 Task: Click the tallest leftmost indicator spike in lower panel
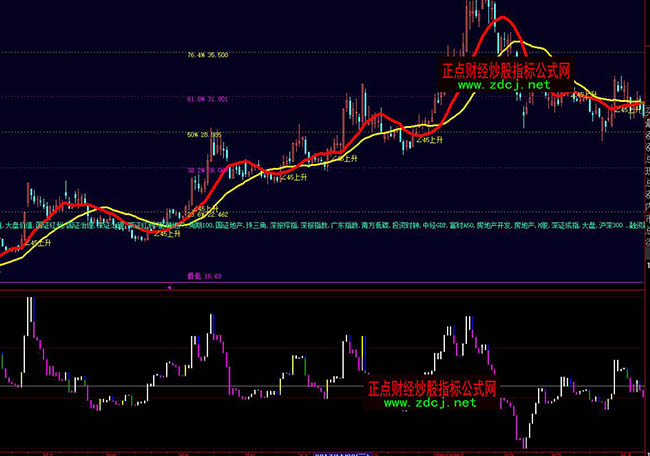click(30, 298)
